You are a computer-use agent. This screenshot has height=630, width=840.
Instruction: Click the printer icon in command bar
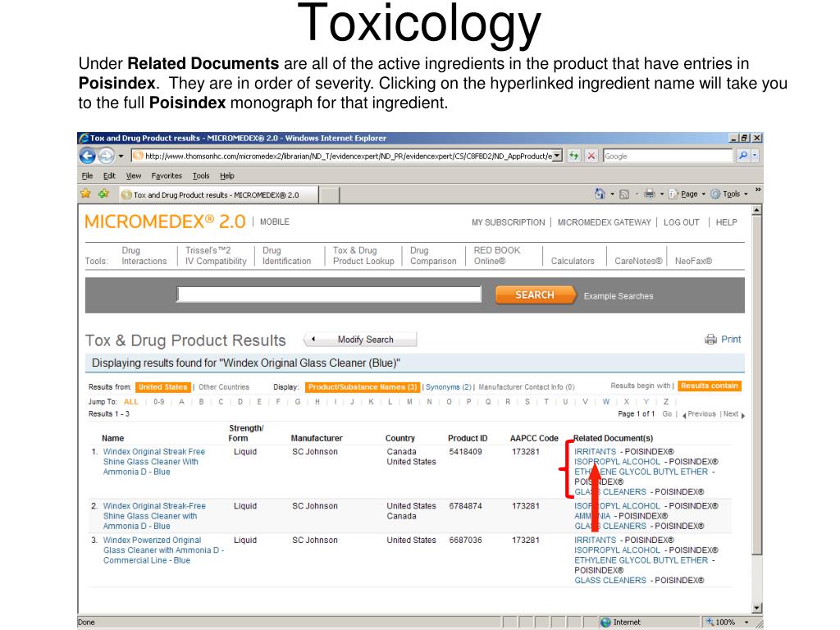(x=650, y=194)
